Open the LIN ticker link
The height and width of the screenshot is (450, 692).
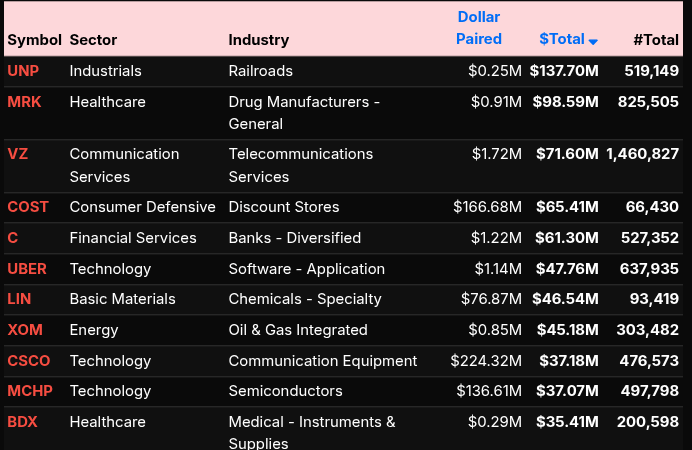[x=19, y=299]
